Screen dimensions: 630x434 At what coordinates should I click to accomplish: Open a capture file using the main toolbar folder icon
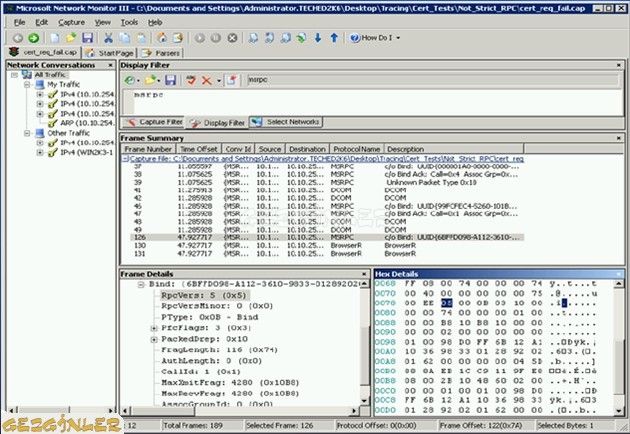pos(71,38)
